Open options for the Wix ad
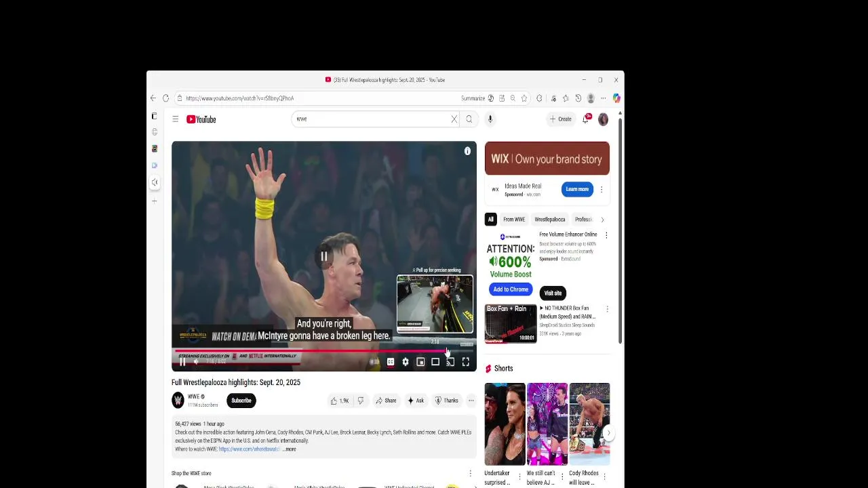This screenshot has width=868, height=488. click(601, 190)
